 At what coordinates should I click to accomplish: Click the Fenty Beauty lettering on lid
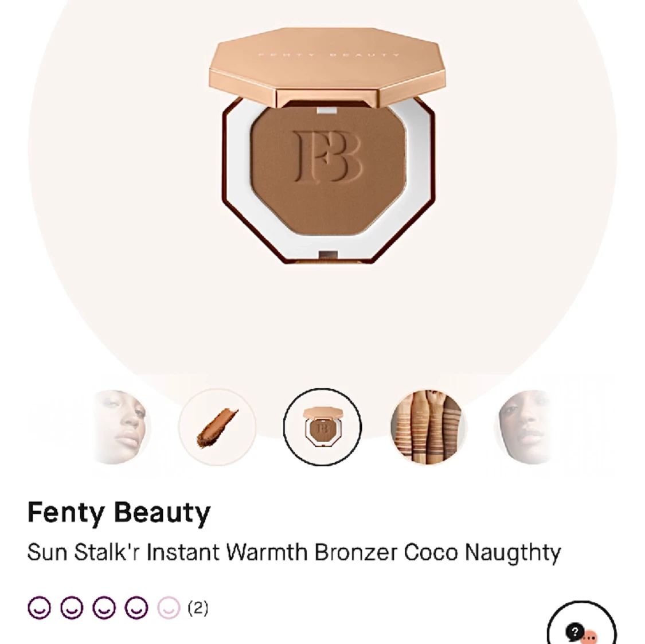click(x=329, y=54)
